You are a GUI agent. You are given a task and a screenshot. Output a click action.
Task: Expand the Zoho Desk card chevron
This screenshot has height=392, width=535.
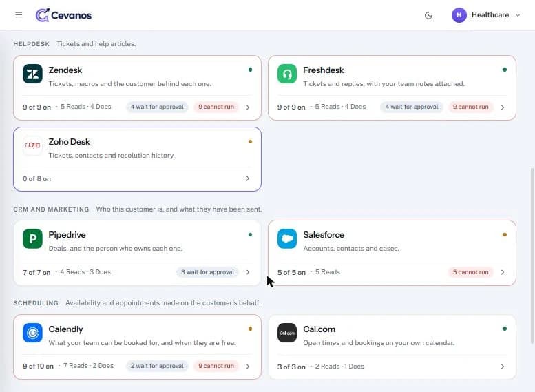[248, 178]
